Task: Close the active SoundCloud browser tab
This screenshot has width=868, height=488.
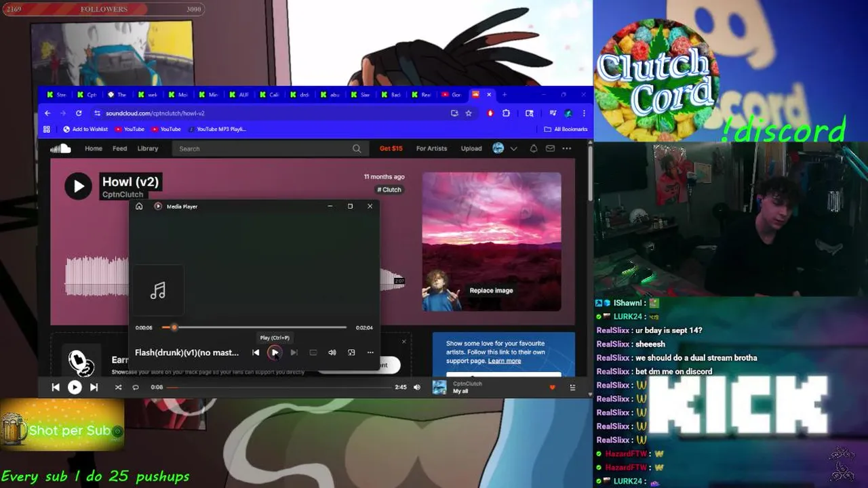Action: tap(489, 95)
